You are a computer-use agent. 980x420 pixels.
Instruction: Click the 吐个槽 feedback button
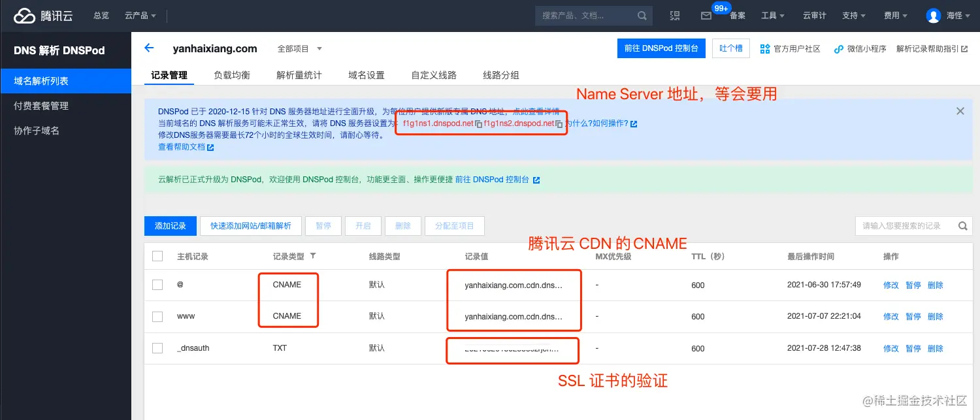tap(730, 48)
